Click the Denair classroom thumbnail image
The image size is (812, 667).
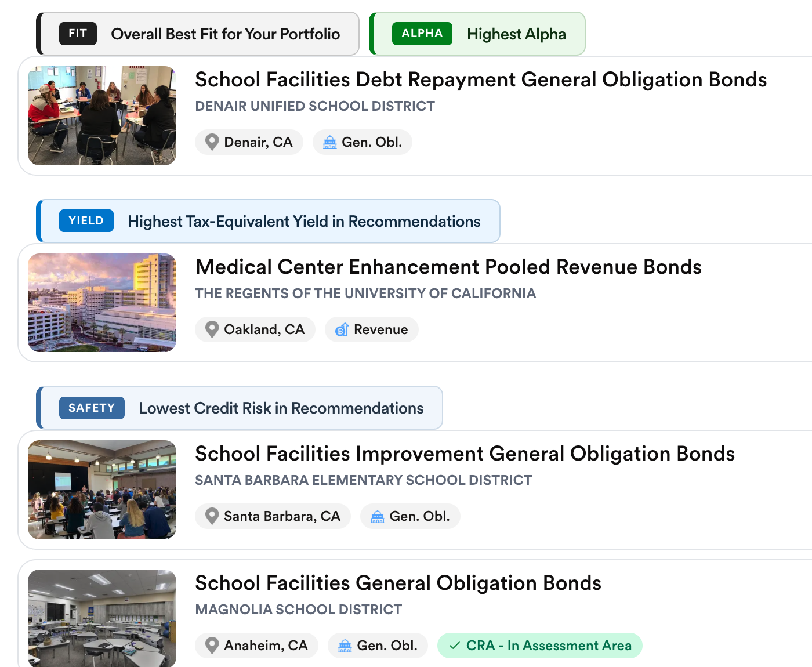pyautogui.click(x=102, y=115)
